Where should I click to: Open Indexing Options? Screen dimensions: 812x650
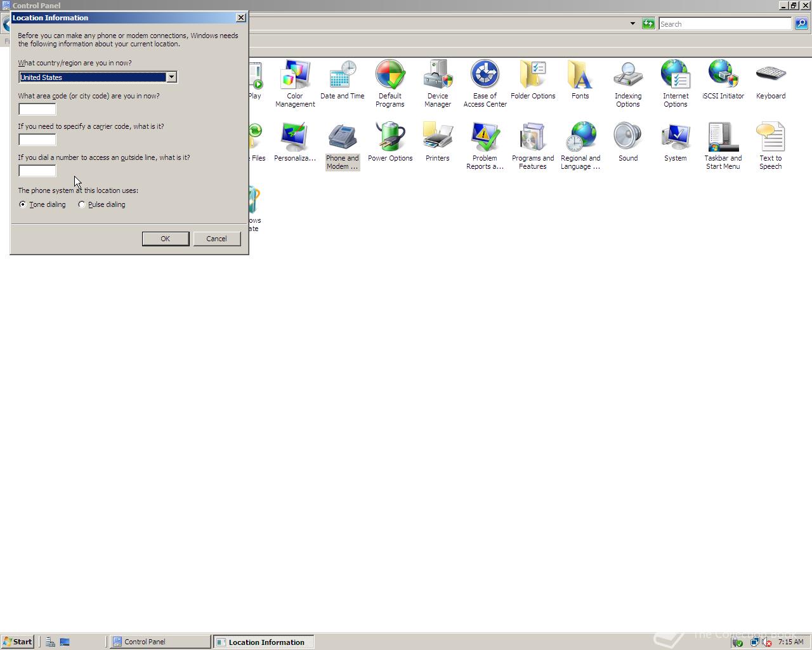[x=628, y=84]
